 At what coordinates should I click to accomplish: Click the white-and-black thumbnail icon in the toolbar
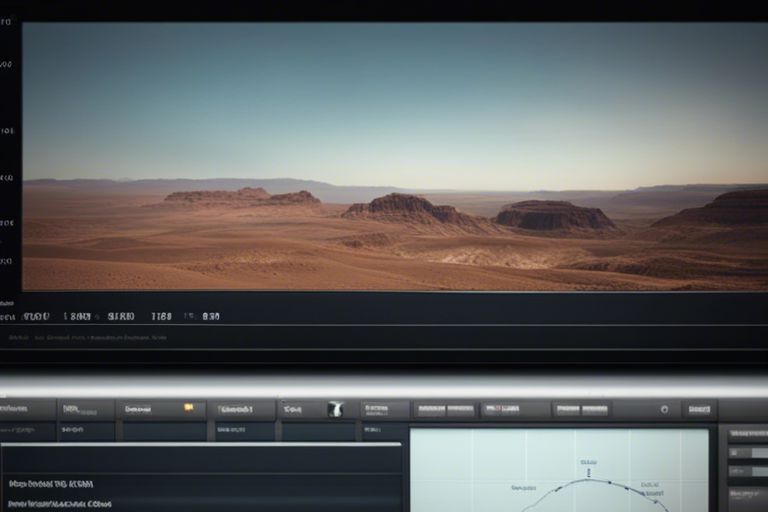(x=336, y=409)
